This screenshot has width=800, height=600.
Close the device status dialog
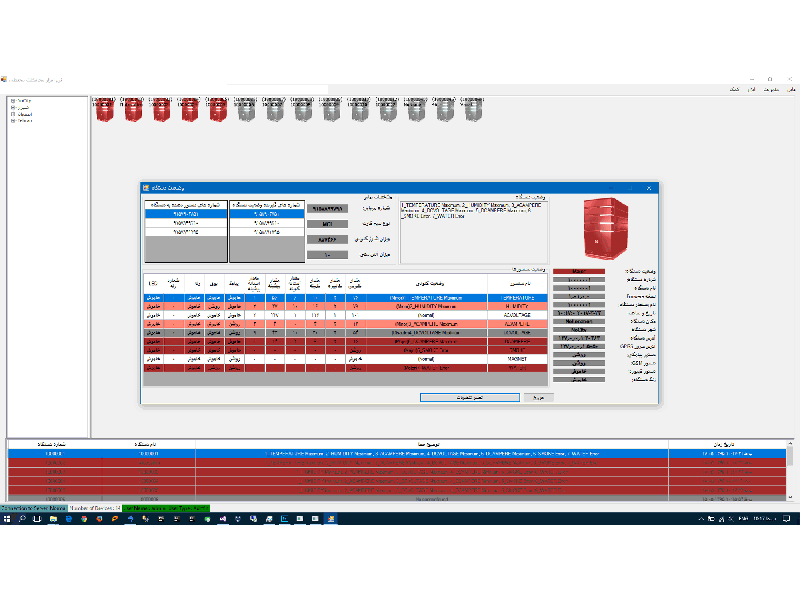(x=652, y=188)
